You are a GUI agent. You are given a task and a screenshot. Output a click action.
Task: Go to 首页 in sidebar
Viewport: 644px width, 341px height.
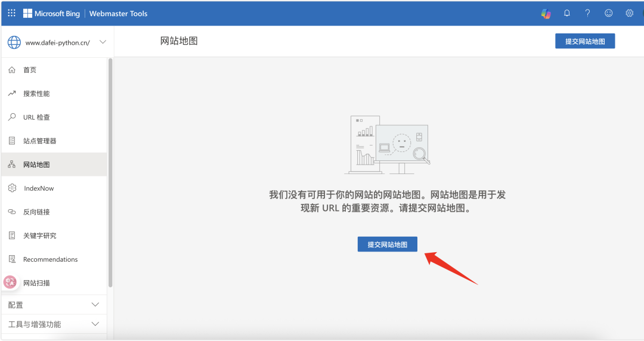pos(54,70)
